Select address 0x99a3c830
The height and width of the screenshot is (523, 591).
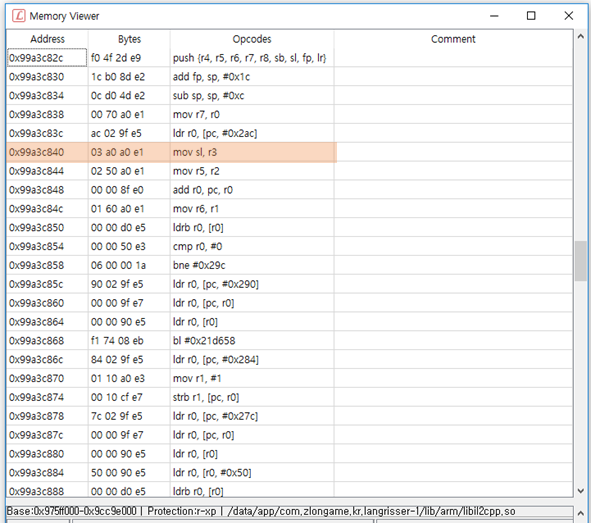[x=37, y=77]
